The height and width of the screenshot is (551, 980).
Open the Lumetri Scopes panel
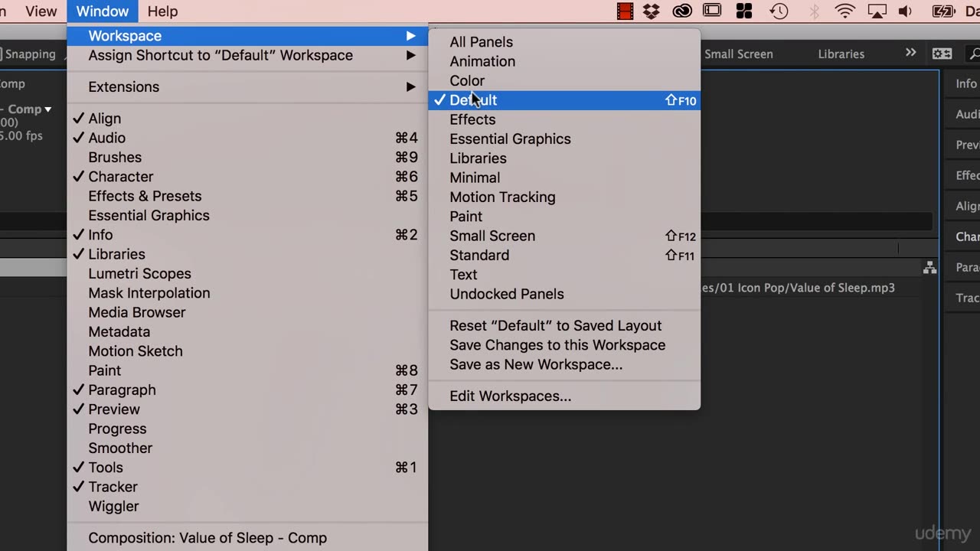(x=247, y=273)
